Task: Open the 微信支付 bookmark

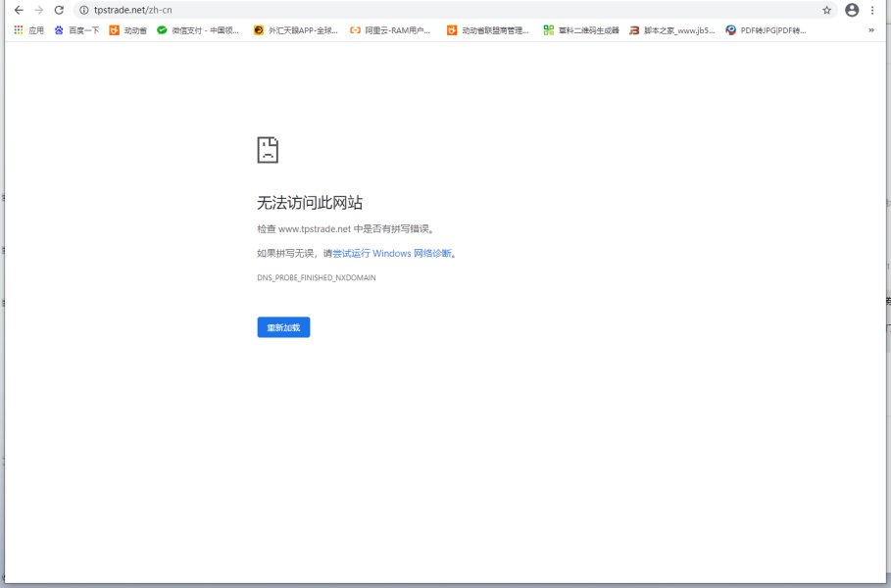Action: click(198, 30)
